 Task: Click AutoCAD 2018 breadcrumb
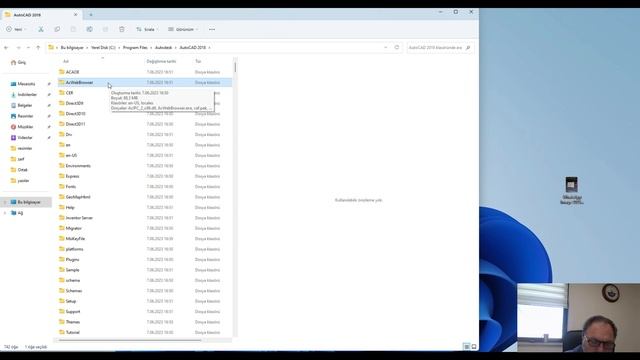click(193, 48)
